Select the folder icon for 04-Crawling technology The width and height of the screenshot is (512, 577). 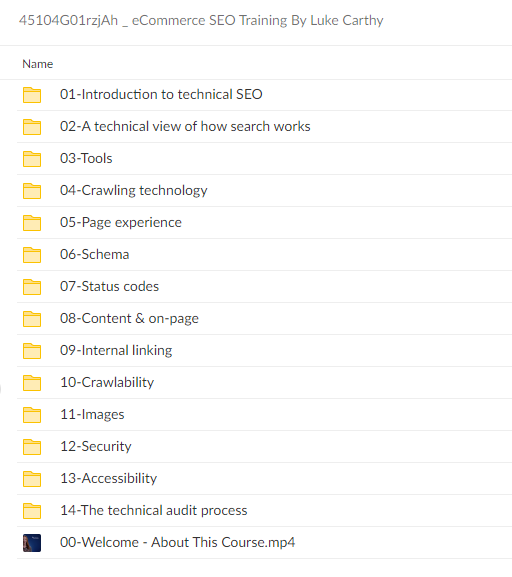click(32, 191)
